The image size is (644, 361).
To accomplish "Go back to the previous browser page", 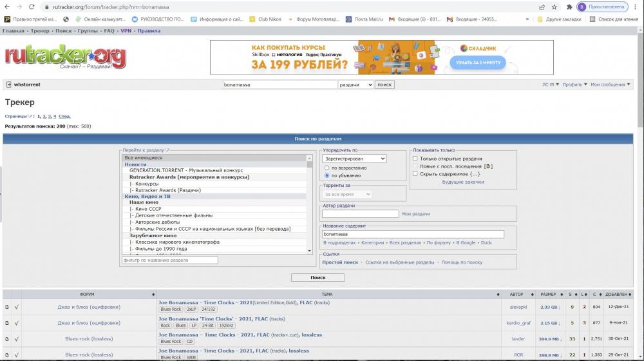I will click(7, 7).
